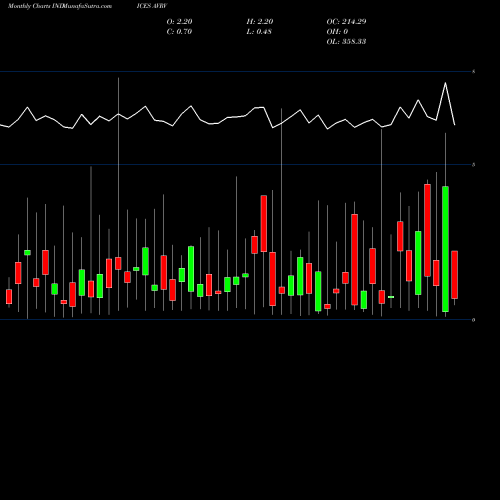Click the peak of the white line near right end
The height and width of the screenshot is (500, 500).
click(x=445, y=83)
